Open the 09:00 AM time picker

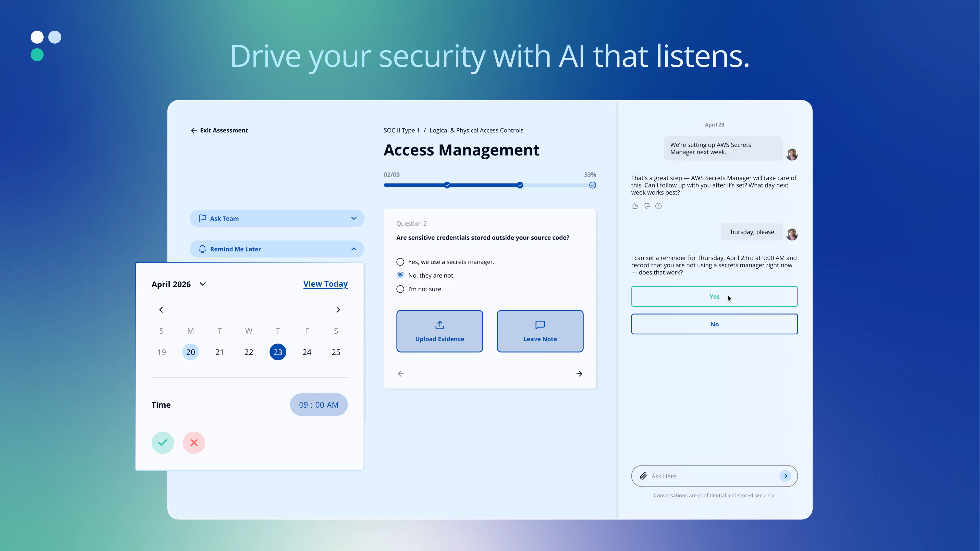tap(319, 405)
